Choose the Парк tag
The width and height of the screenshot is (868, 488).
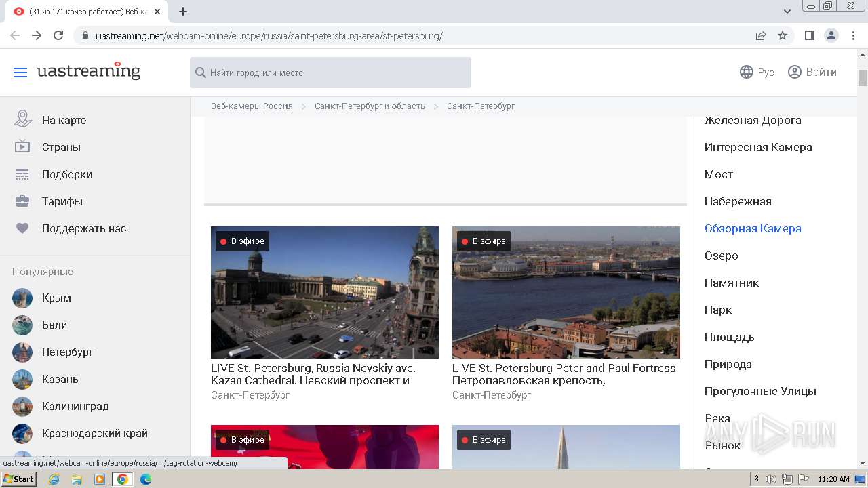coord(718,310)
